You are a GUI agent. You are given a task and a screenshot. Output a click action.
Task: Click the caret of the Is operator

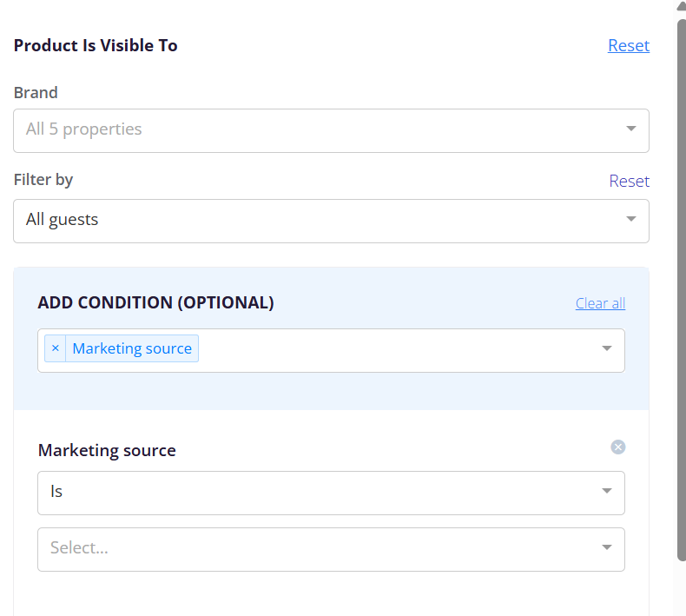pyautogui.click(x=606, y=491)
